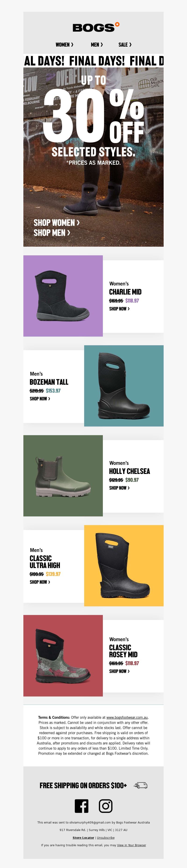Click the Charlie Mid boot image

(63, 296)
